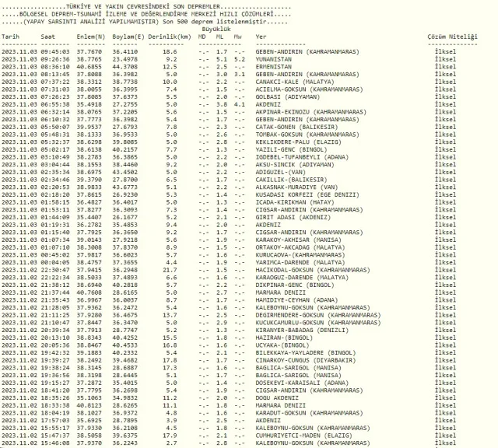Select DOSEKEVI-KARAISALI (ADANA) location
The image size is (498, 448).
click(x=302, y=383)
